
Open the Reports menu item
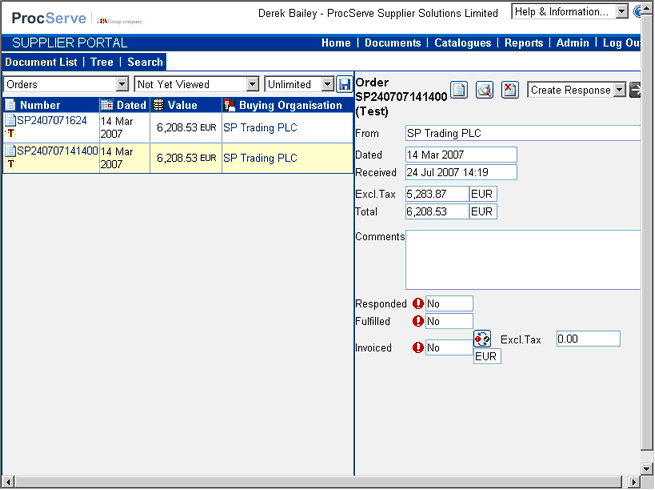pyautogui.click(x=524, y=43)
